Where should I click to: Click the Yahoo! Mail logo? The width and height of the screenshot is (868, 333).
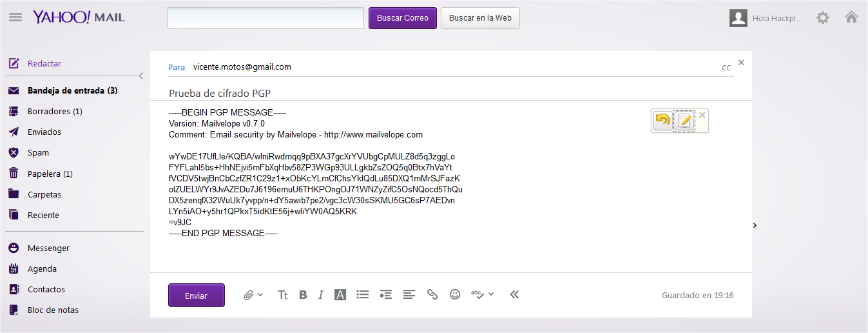click(x=79, y=17)
